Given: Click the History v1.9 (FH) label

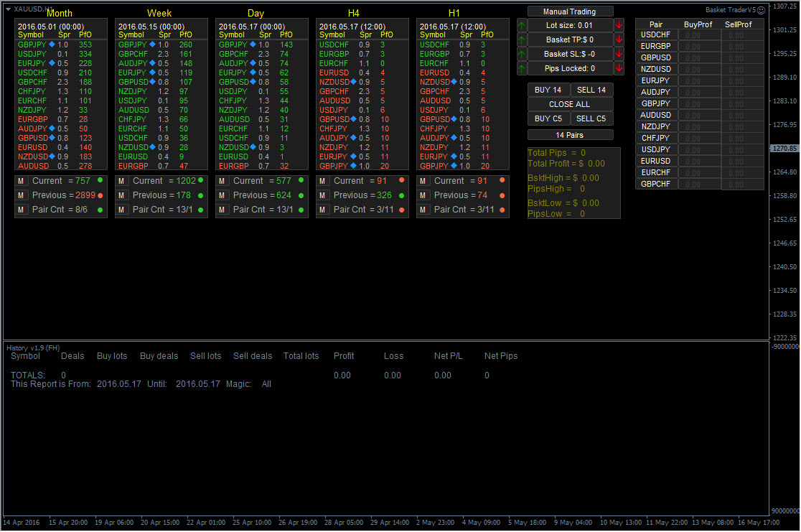Looking at the screenshot, I should tap(33, 347).
